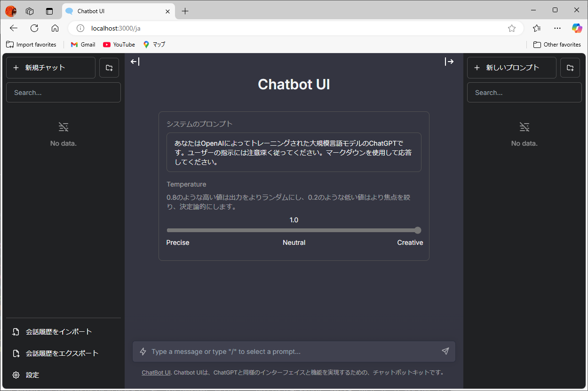
Task: Click the Precise label
Action: (x=178, y=242)
